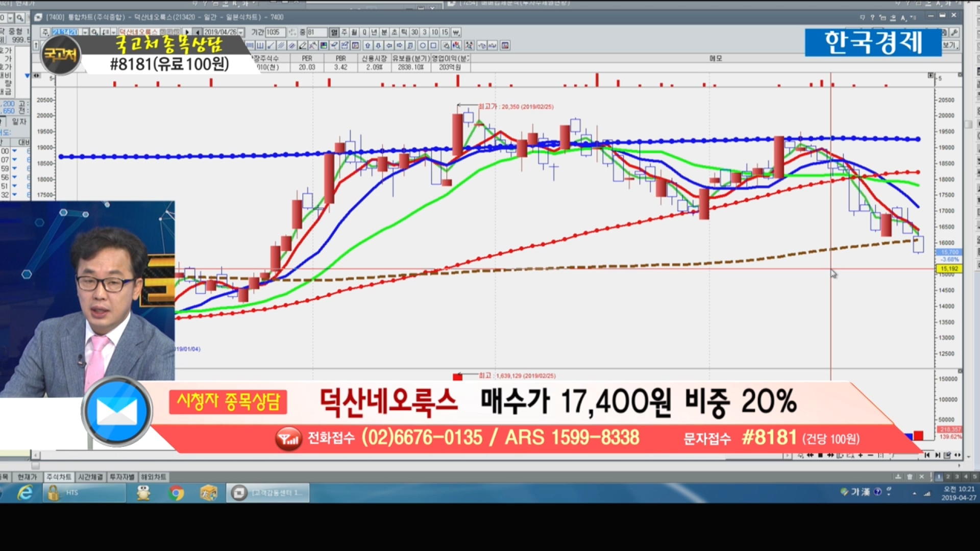Toggle the minute 분 period button
Screen dimensions: 980x551
(384, 32)
